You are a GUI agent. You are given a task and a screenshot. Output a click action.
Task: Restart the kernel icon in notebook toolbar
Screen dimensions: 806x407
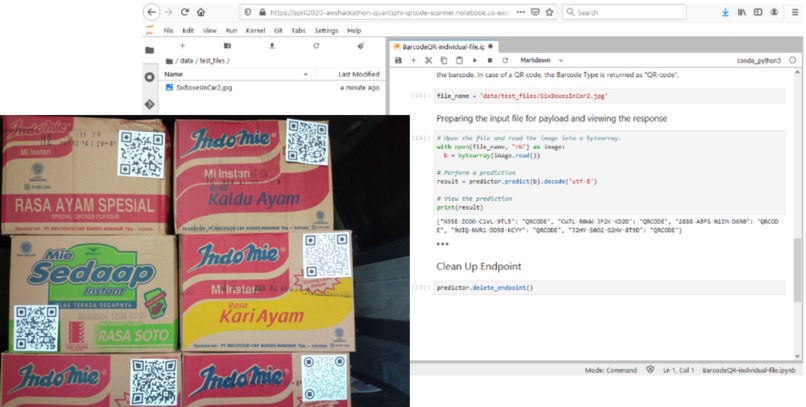[505, 60]
